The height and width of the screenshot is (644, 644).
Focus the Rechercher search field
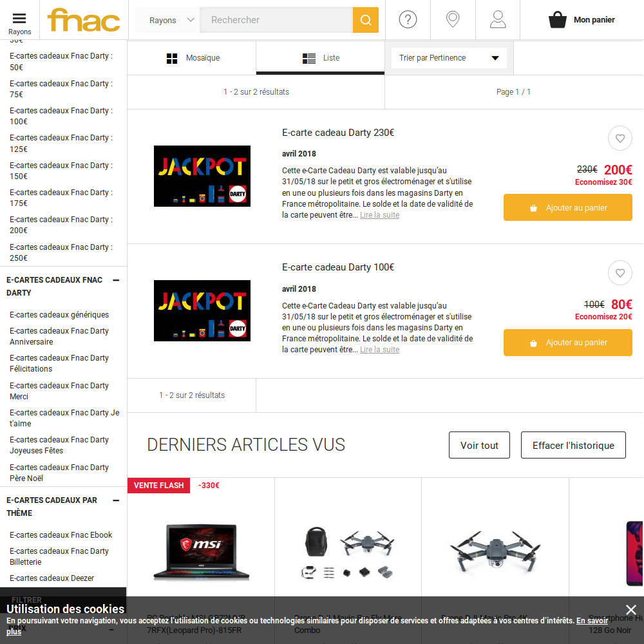pos(276,20)
